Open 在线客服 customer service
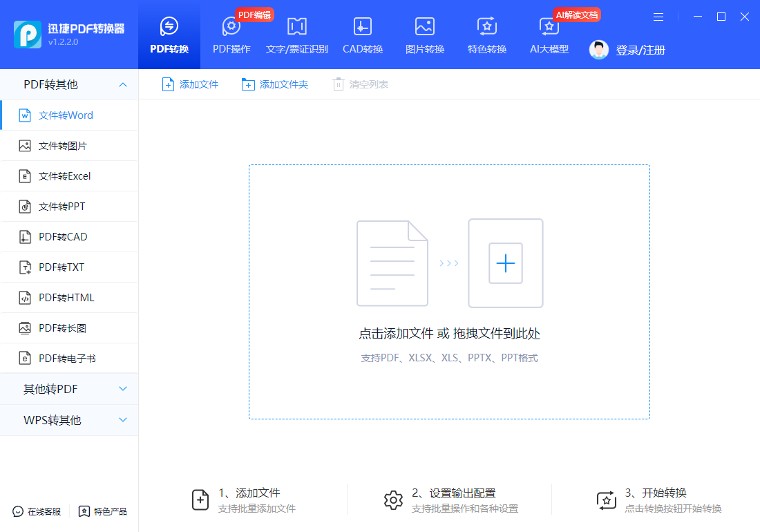The image size is (760, 532). 35,511
